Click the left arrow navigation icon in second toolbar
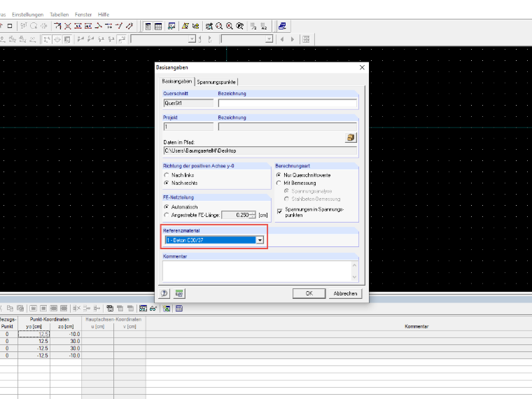Viewport: 532px width, 399px height. tap(282, 39)
